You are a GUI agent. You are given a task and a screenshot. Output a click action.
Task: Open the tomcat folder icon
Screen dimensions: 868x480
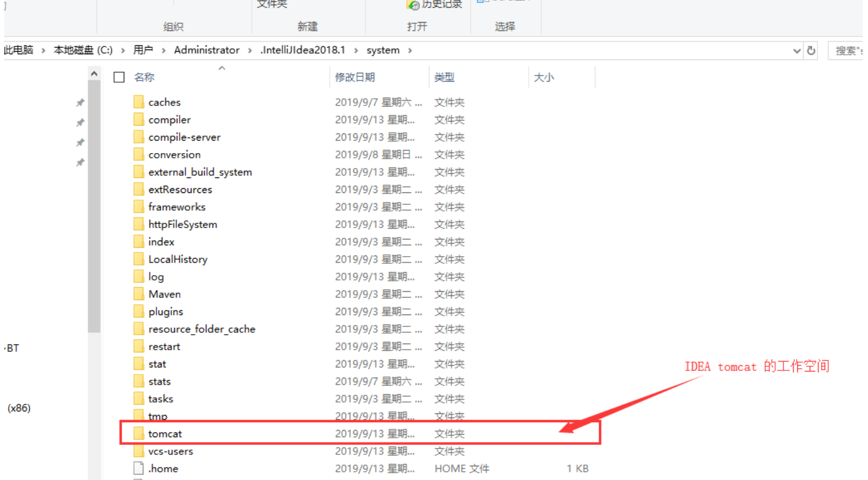[x=139, y=434]
